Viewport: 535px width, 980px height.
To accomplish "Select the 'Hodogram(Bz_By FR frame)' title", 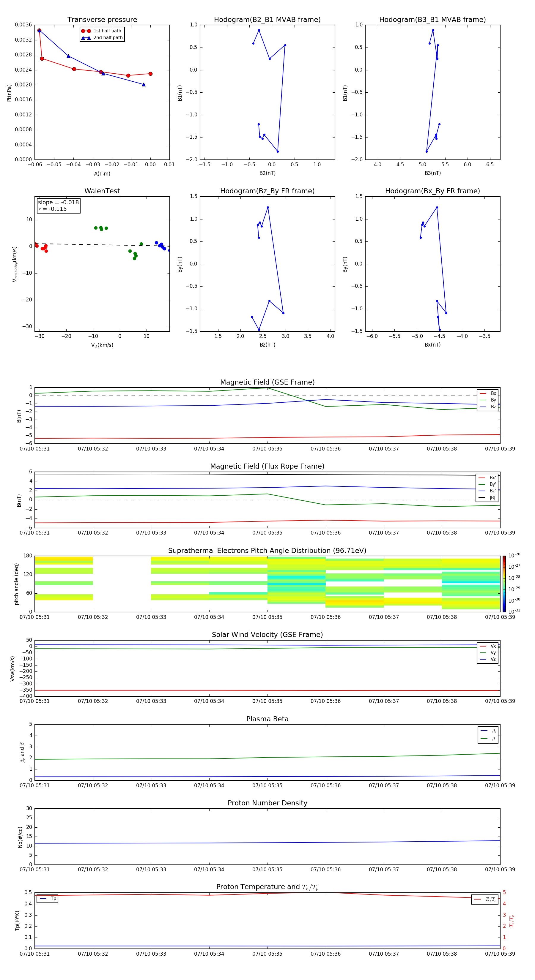I will point(267,191).
